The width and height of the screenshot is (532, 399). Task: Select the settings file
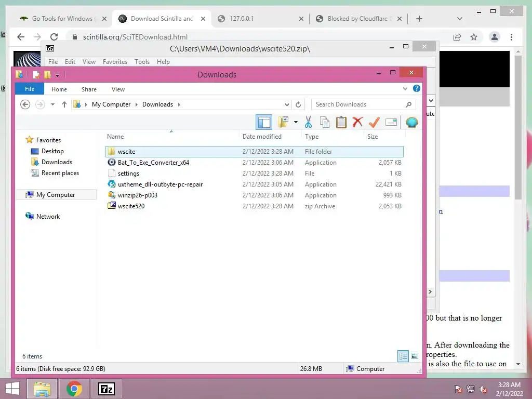(x=254, y=174)
